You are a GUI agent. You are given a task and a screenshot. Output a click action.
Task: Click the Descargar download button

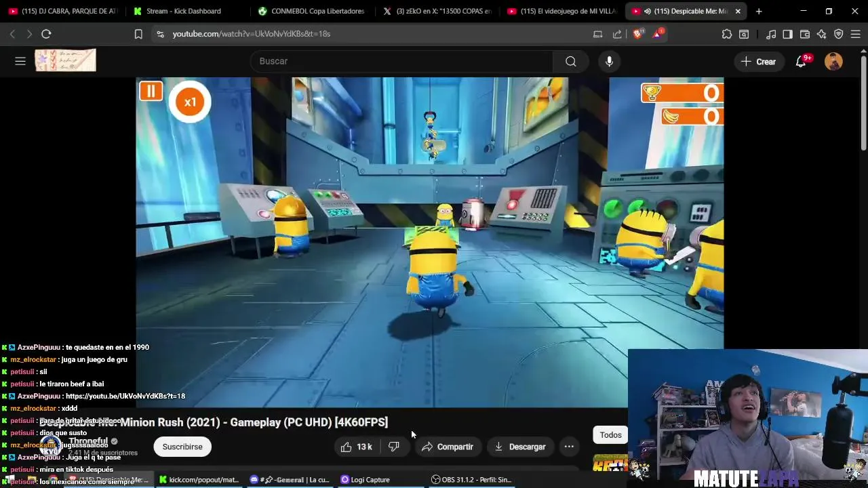[520, 447]
